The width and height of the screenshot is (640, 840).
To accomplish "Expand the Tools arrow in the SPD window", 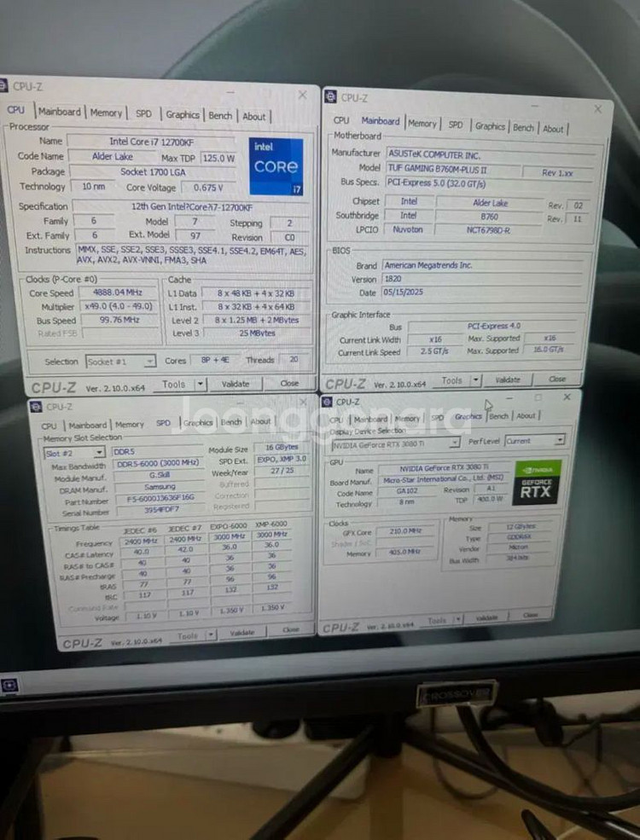I will [x=212, y=634].
